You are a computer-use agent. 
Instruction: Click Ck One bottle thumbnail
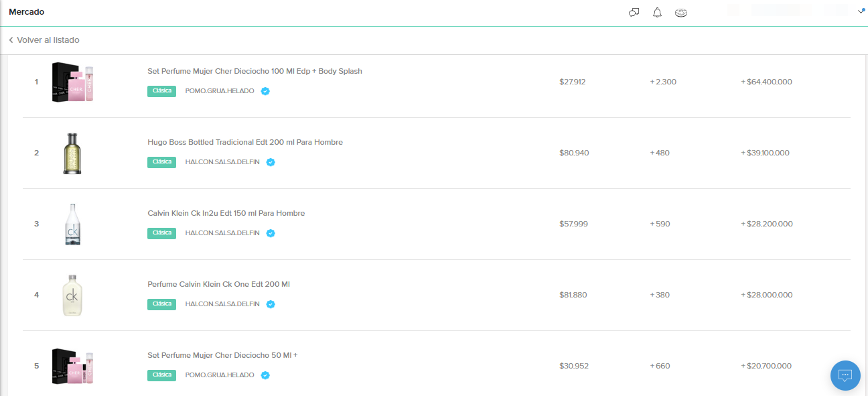(72, 295)
